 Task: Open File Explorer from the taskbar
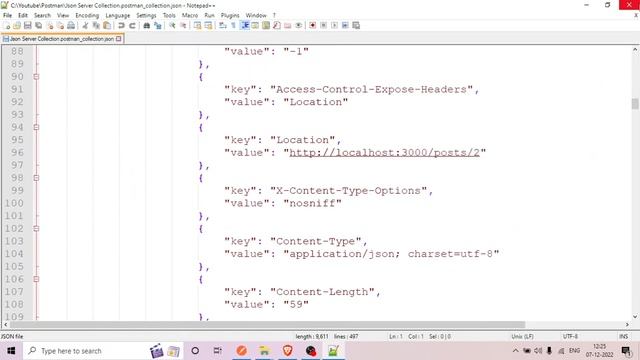pos(264,351)
